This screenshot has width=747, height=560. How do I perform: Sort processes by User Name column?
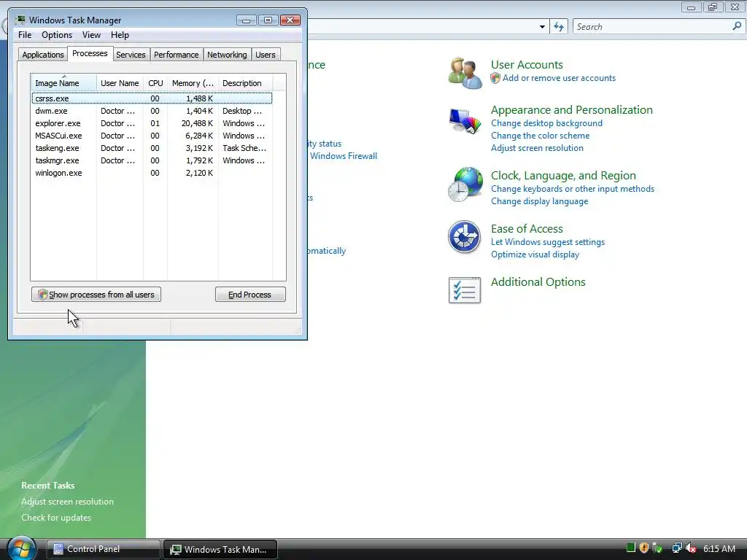tap(120, 83)
